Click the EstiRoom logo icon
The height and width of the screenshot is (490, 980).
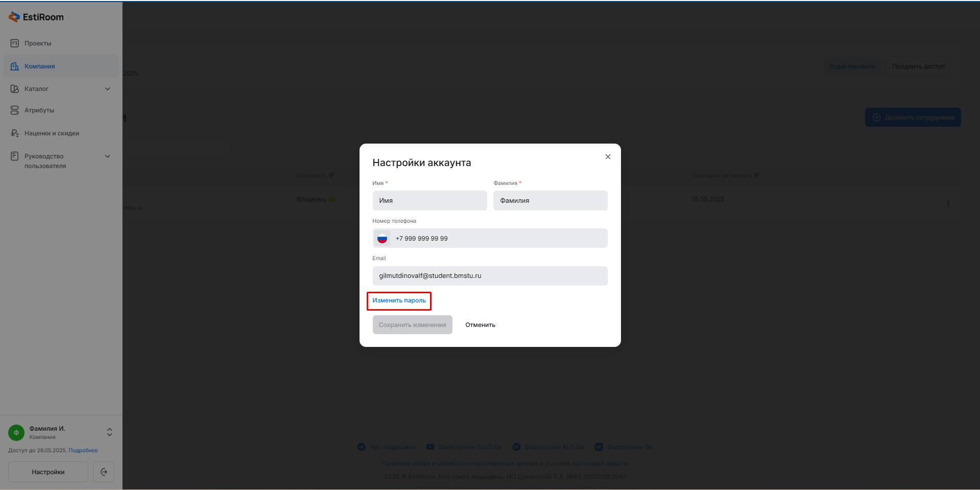[x=14, y=17]
